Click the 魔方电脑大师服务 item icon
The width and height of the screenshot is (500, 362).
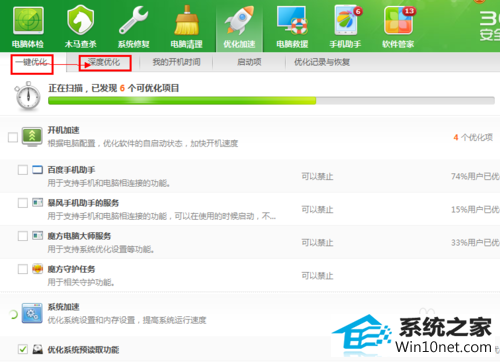click(37, 236)
